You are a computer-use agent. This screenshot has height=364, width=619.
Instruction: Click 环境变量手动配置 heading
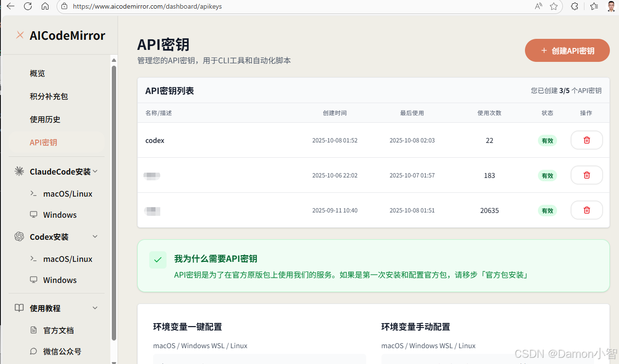point(416,327)
